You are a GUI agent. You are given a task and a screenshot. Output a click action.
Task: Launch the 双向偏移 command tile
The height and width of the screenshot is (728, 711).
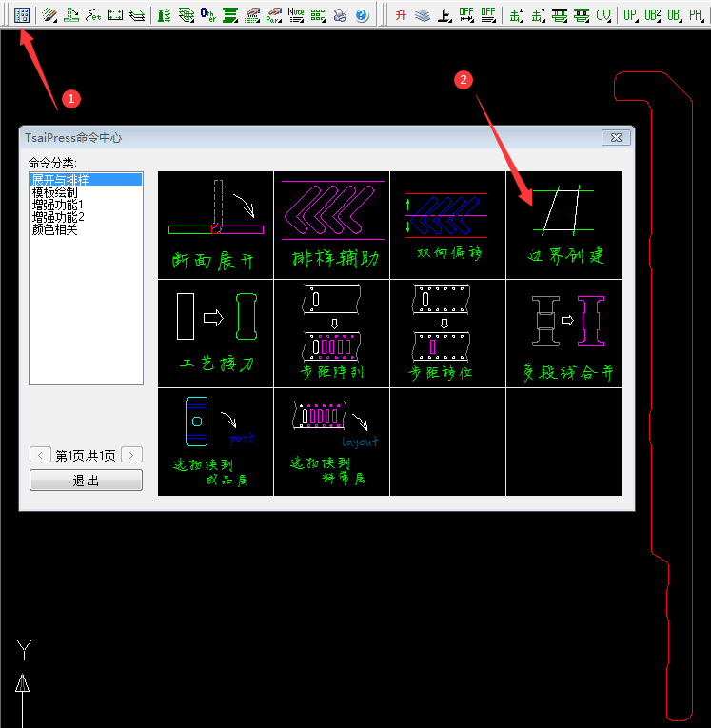(x=447, y=225)
